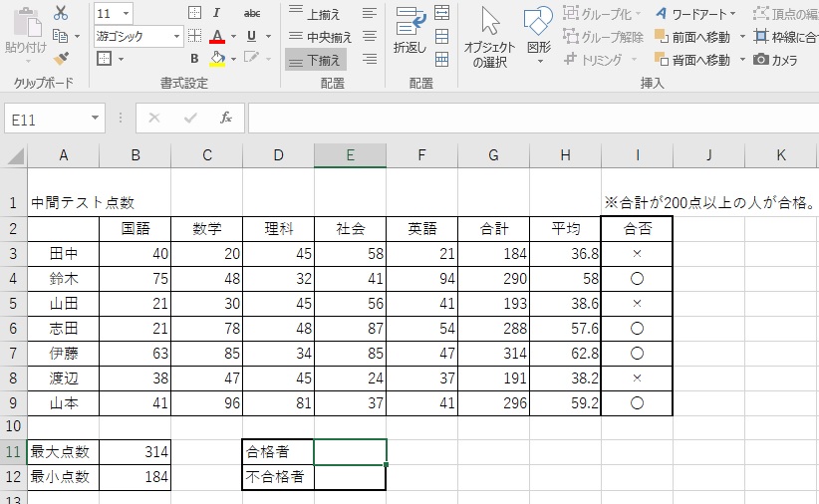Open the Name Box E11 dropdown arrow
819x504 pixels.
click(95, 119)
